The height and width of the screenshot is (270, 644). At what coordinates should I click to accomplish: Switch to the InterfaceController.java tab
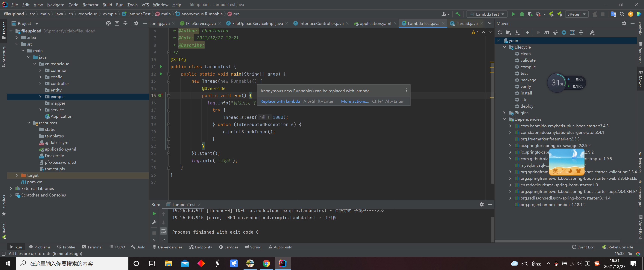click(x=321, y=24)
